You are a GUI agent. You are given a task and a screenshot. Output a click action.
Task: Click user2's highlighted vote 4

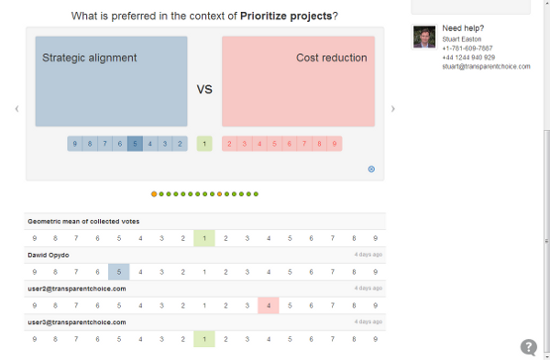coord(268,306)
